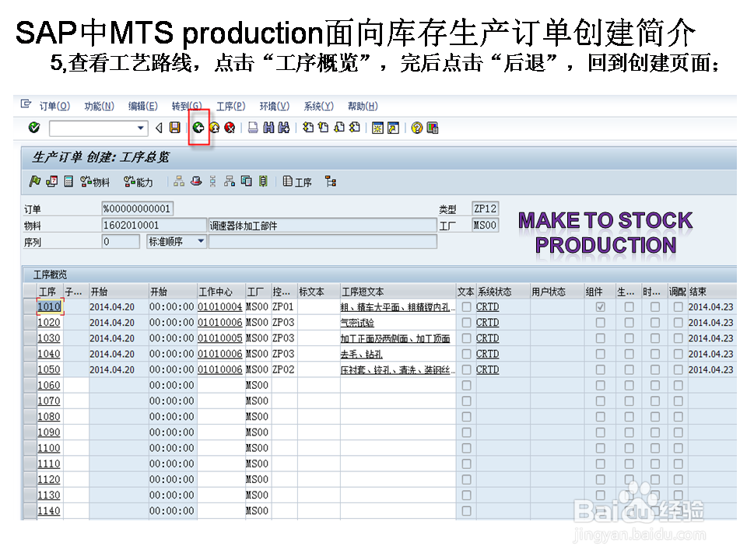This screenshot has width=747, height=560.
Task: Click CRTD status in row 1020
Action: (x=487, y=323)
